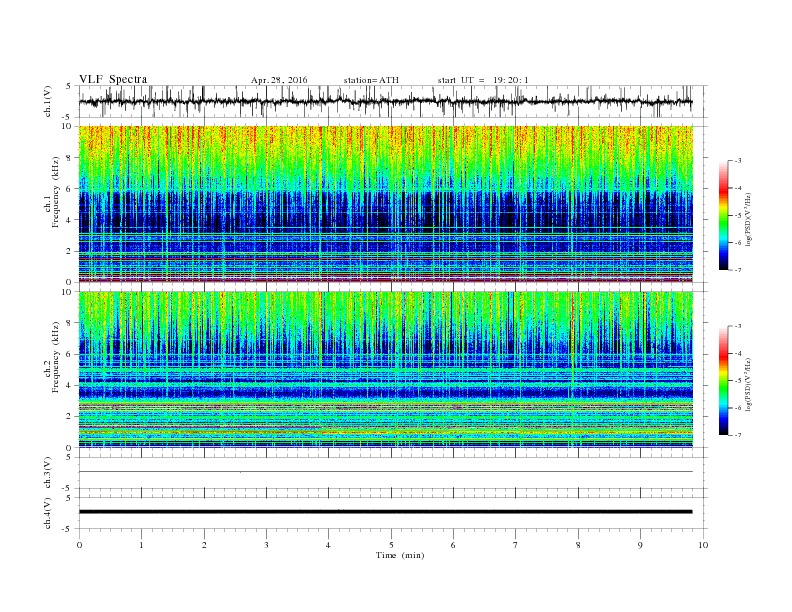Click the time axis tick label "3"
The image size is (792, 612).
[266, 545]
